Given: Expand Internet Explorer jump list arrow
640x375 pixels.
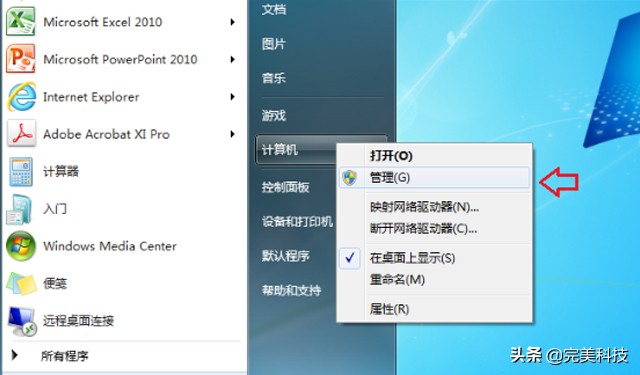Looking at the screenshot, I should click(232, 97).
